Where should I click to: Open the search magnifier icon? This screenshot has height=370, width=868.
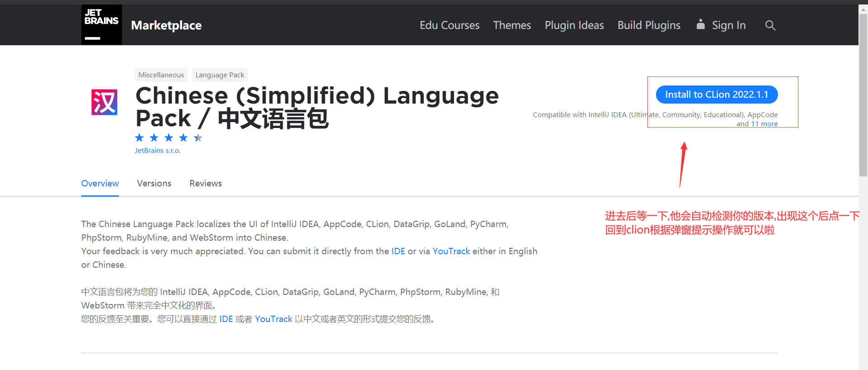(x=770, y=26)
